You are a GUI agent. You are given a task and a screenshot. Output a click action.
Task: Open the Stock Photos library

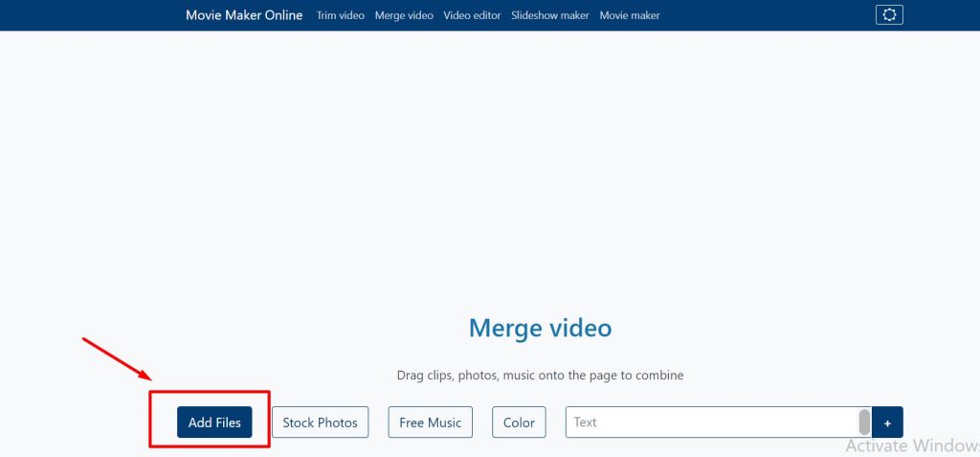[320, 423]
